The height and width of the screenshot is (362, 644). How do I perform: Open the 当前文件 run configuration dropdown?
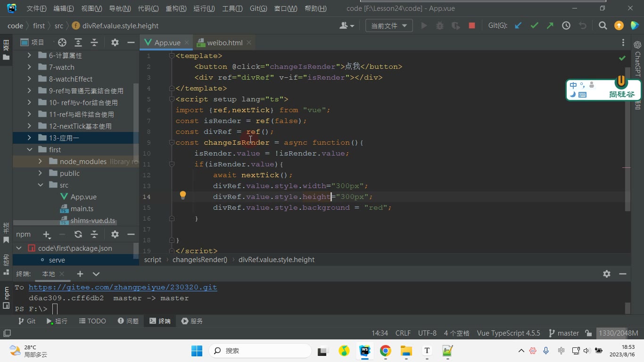tap(389, 26)
